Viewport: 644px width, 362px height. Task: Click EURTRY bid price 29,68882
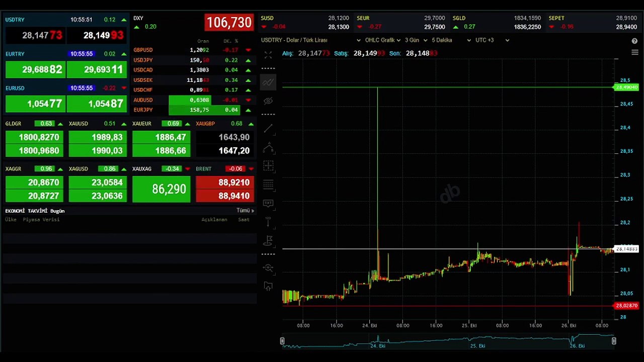[x=35, y=69]
